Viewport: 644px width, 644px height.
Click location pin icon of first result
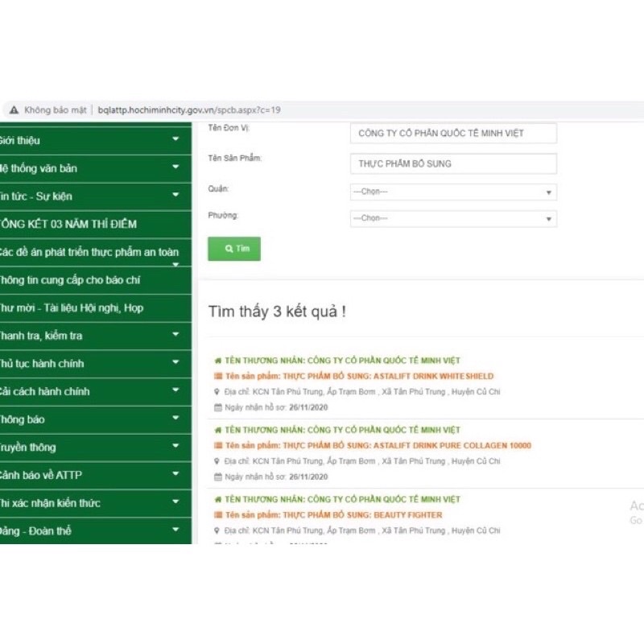(217, 392)
